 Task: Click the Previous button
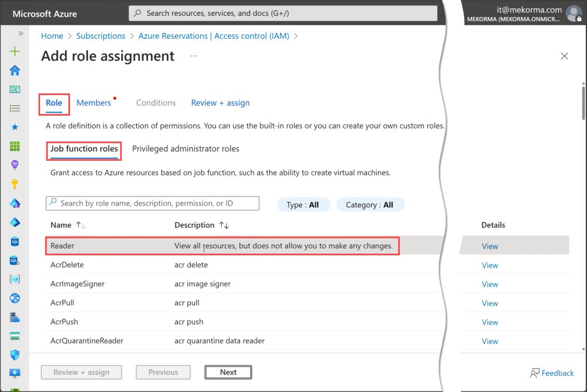click(163, 372)
